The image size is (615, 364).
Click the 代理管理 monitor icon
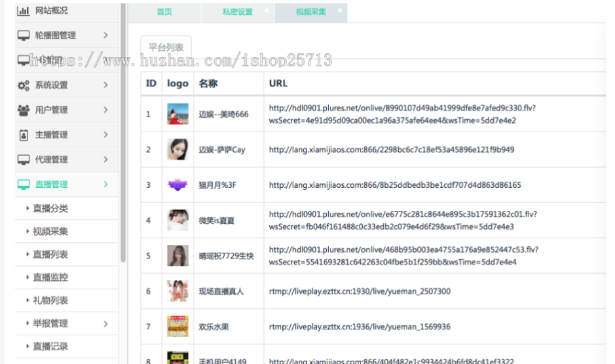point(24,160)
